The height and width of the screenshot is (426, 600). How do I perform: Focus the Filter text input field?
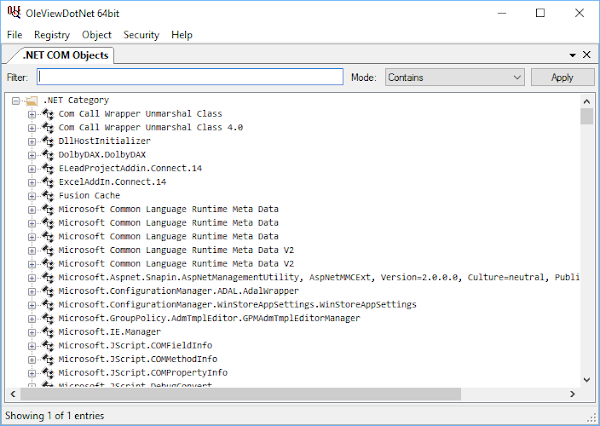click(x=190, y=77)
